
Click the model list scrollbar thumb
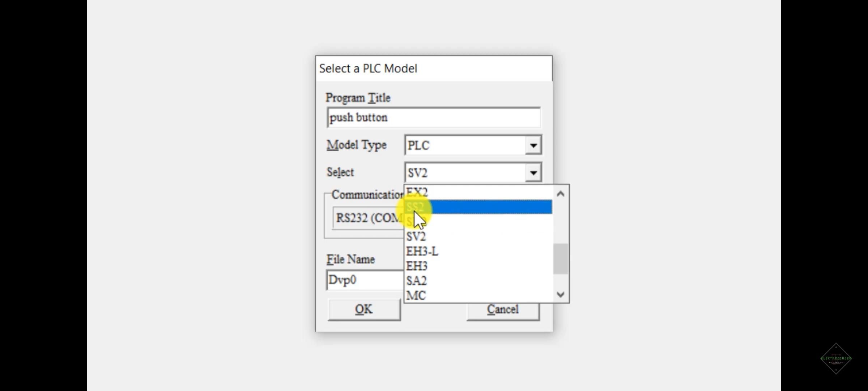point(561,259)
